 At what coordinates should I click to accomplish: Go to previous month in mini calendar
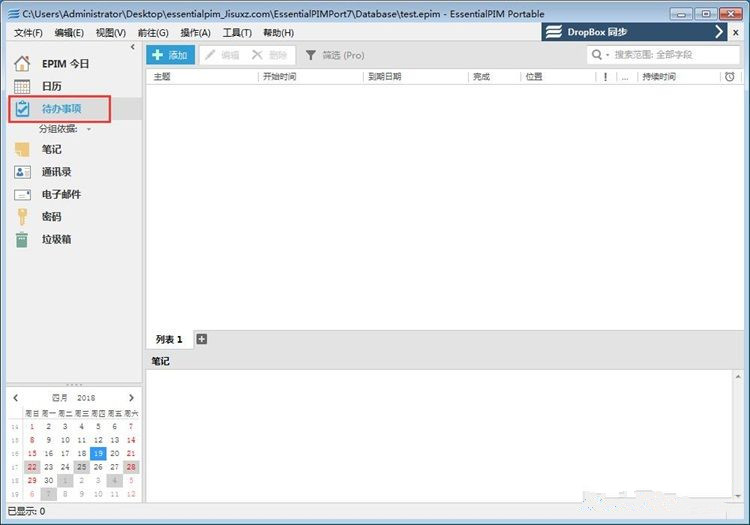click(16, 398)
